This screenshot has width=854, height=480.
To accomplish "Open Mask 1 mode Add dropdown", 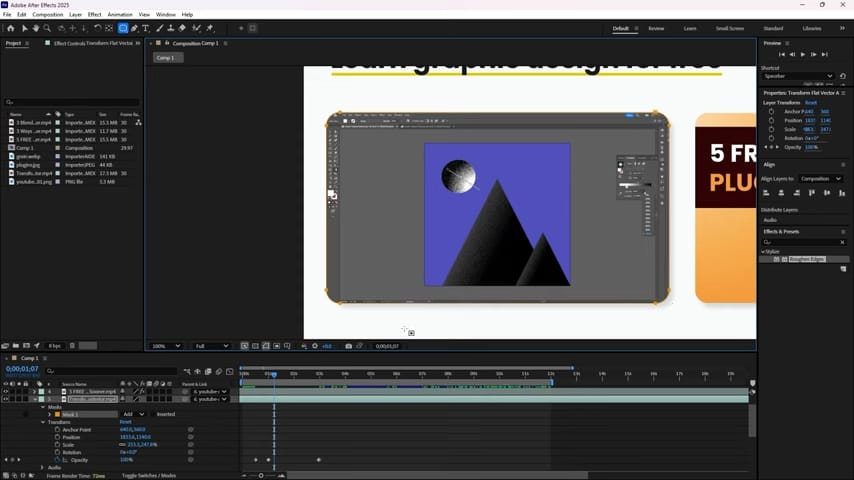I will tap(133, 414).
